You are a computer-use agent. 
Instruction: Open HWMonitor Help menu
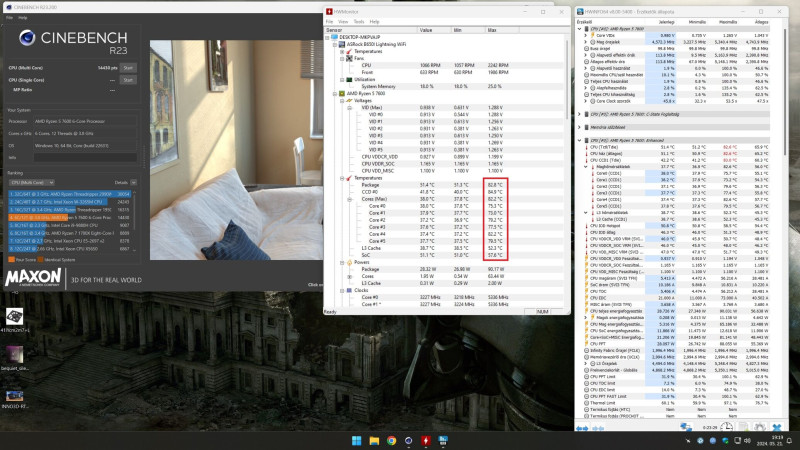coord(374,22)
